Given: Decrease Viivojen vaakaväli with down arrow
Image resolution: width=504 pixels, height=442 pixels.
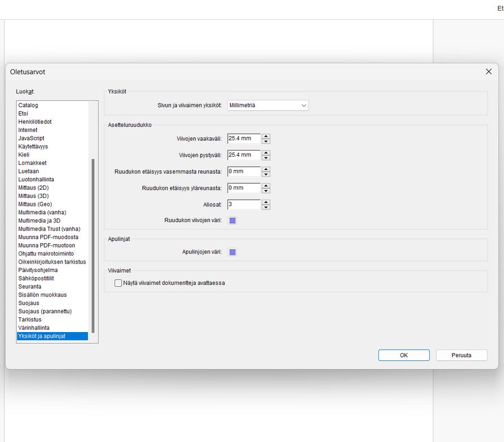Looking at the screenshot, I should pyautogui.click(x=266, y=141).
